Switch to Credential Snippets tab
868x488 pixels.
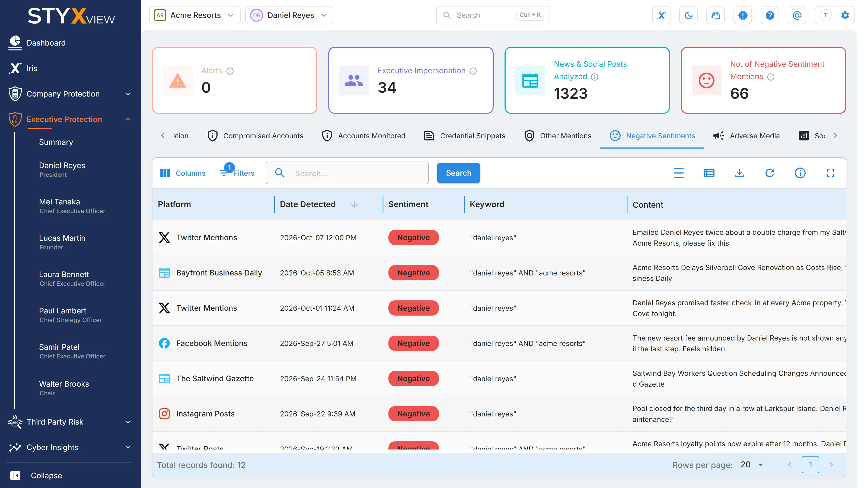click(464, 136)
